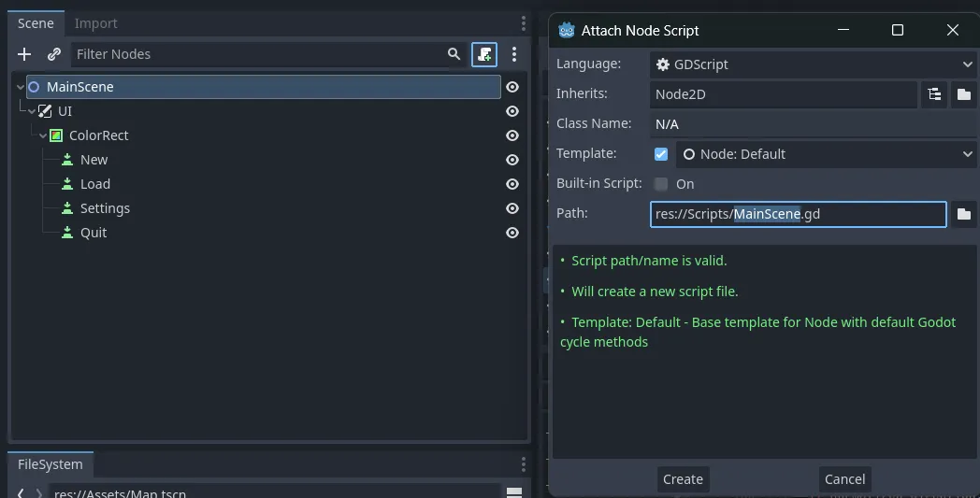Collapse the UI node children
The image size is (980, 498).
click(x=32, y=111)
